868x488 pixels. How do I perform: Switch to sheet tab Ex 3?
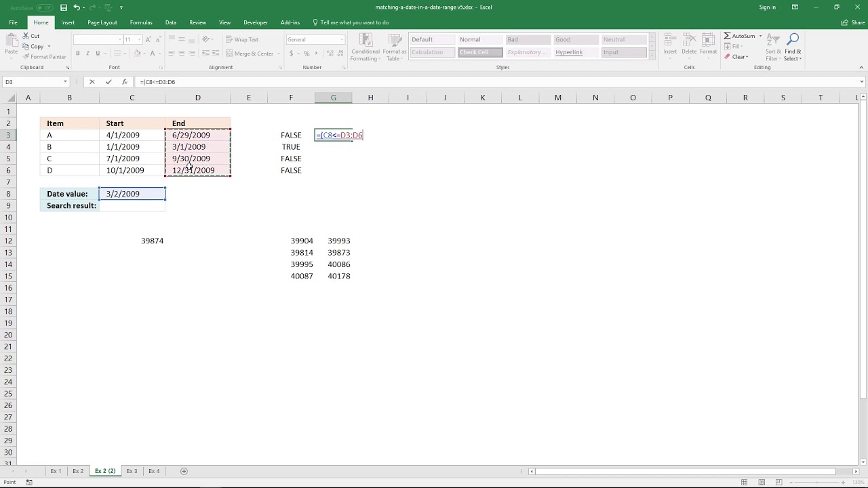pyautogui.click(x=132, y=471)
